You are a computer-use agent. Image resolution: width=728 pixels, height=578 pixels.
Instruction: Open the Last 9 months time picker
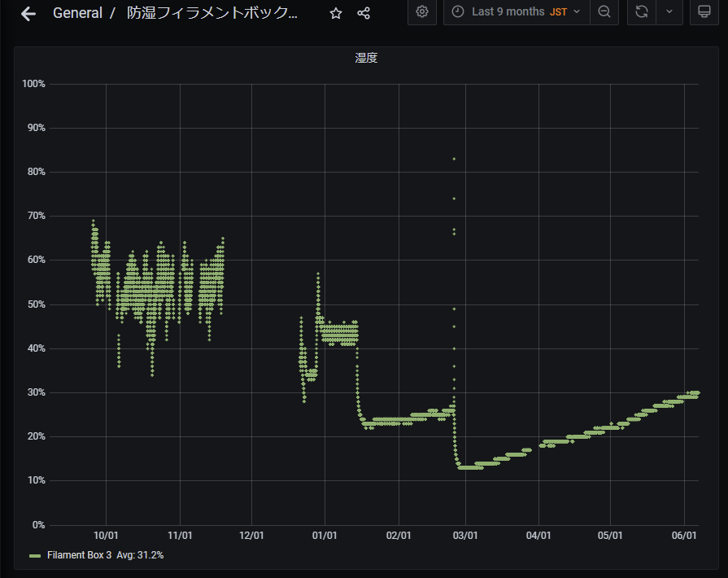tap(508, 11)
